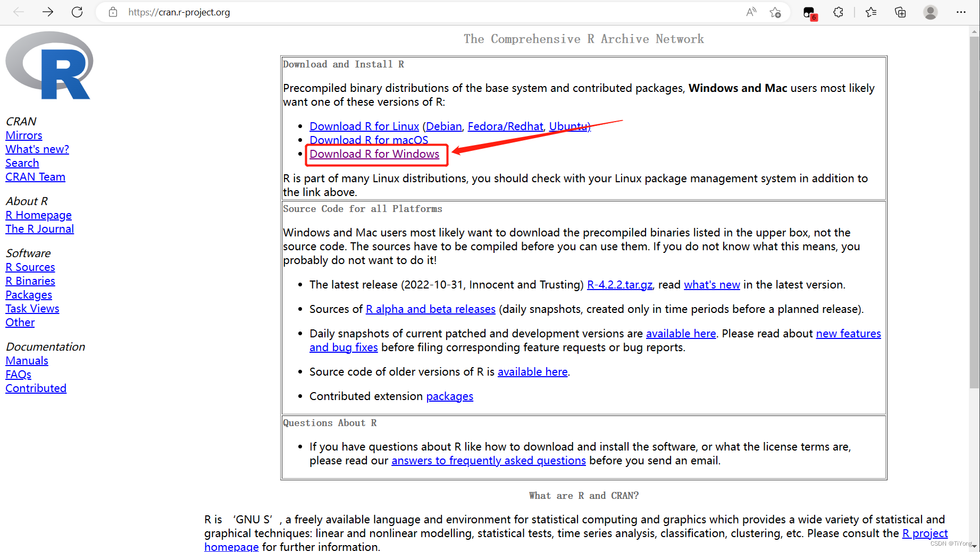The height and width of the screenshot is (552, 980).
Task: Open answers to frequently asked questions
Action: 489,461
